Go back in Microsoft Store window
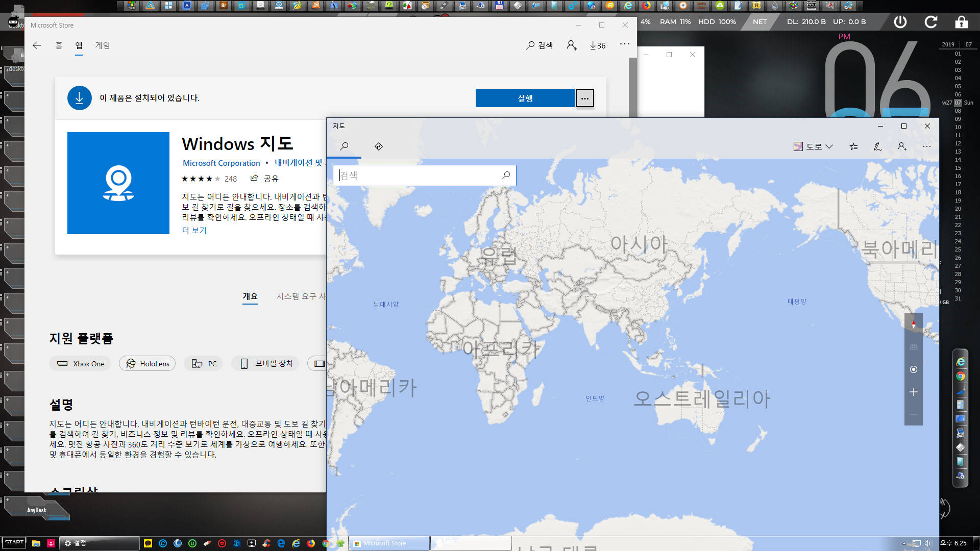 pos(37,45)
